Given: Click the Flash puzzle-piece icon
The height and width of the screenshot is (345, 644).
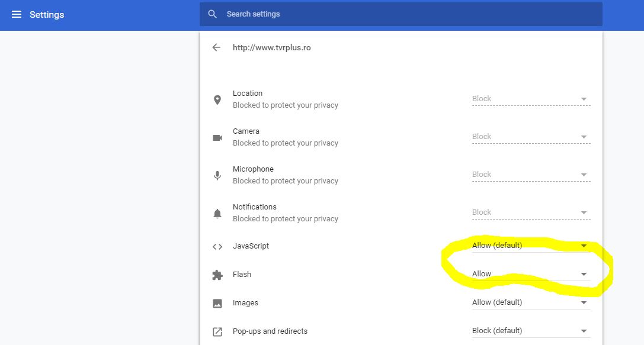Looking at the screenshot, I should pos(217,275).
